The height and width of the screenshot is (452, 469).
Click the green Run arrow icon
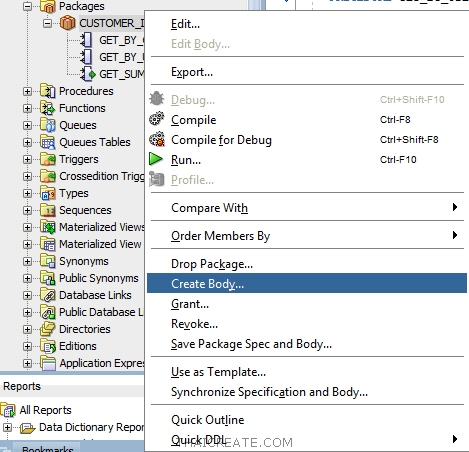(156, 159)
